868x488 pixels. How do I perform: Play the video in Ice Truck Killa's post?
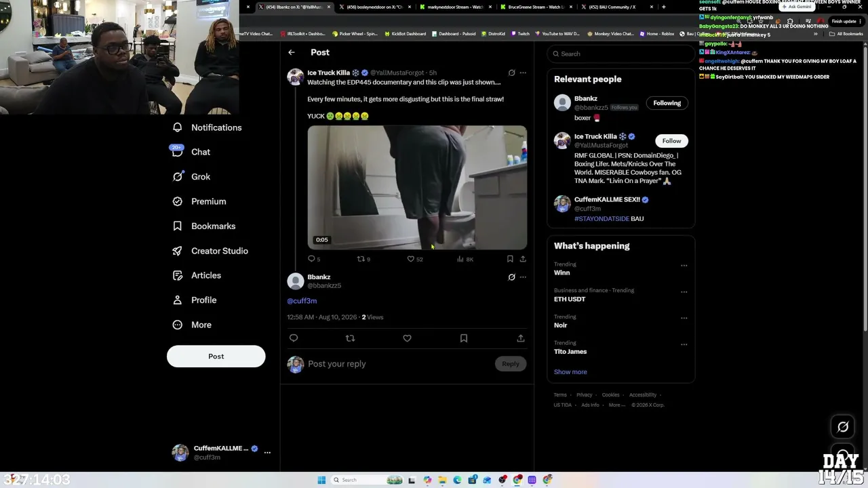(417, 188)
